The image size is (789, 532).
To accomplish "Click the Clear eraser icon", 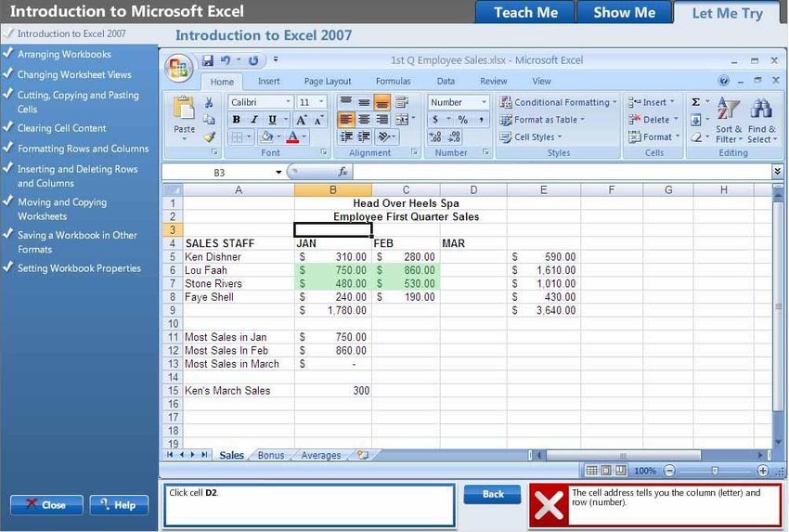I will click(x=696, y=136).
